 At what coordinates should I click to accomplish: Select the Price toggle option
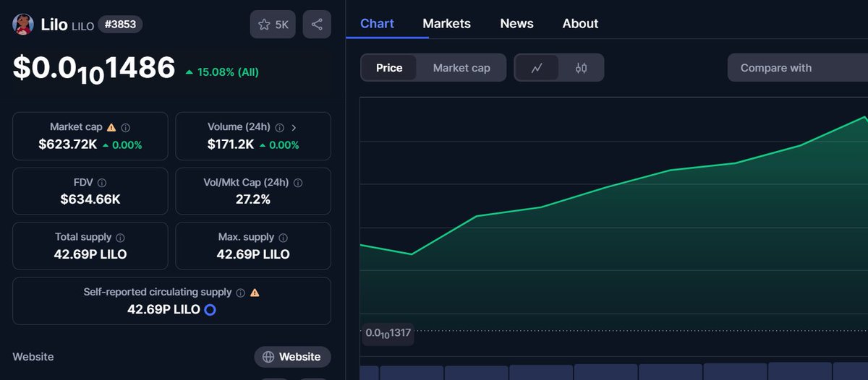point(389,68)
